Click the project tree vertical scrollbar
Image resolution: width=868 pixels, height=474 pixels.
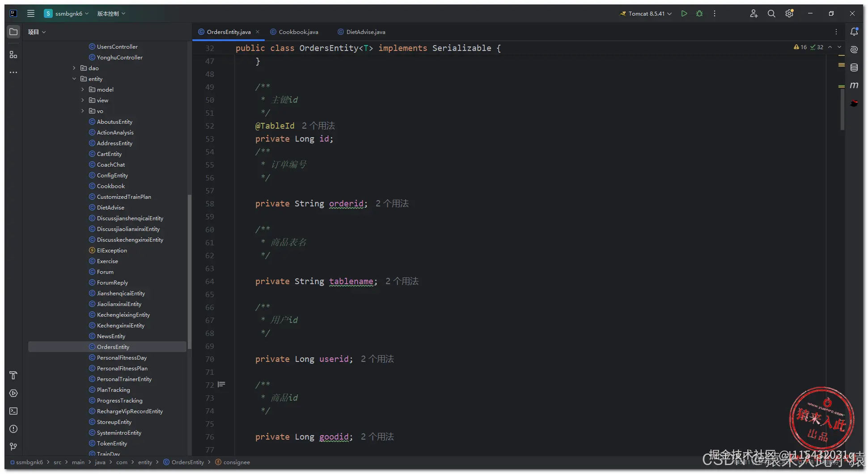point(190,272)
